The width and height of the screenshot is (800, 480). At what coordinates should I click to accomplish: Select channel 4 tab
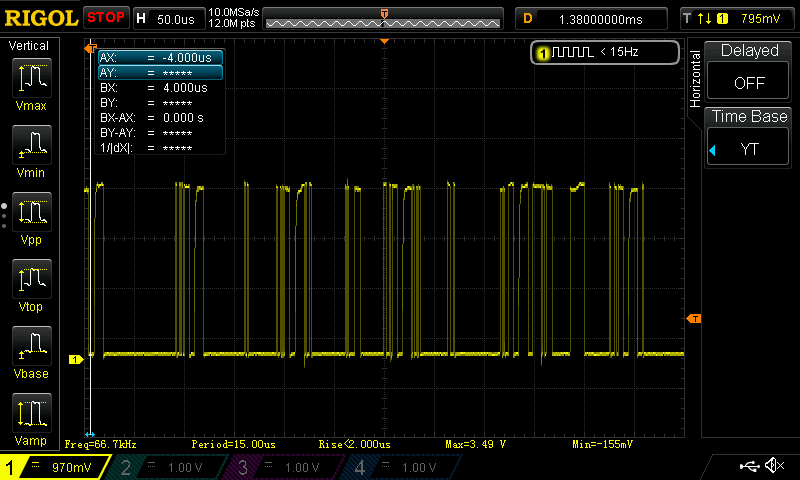(x=403, y=468)
